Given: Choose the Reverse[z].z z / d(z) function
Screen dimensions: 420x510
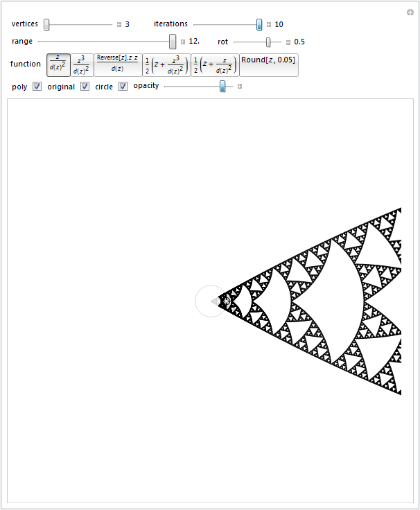Looking at the screenshot, I should point(117,64).
